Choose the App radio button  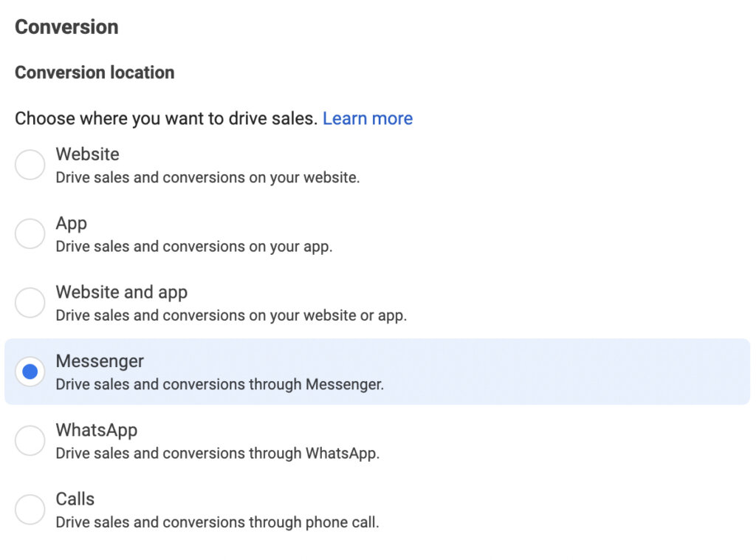point(30,233)
